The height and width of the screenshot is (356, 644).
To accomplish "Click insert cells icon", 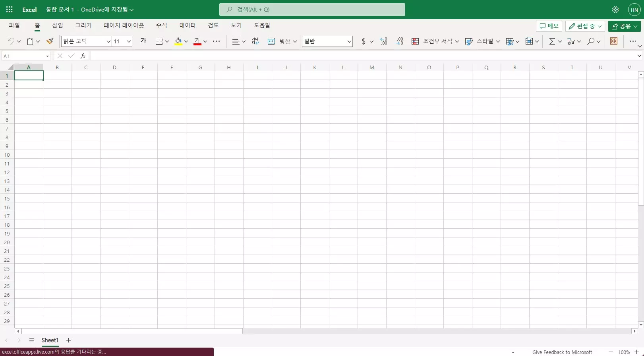I will 529,41.
